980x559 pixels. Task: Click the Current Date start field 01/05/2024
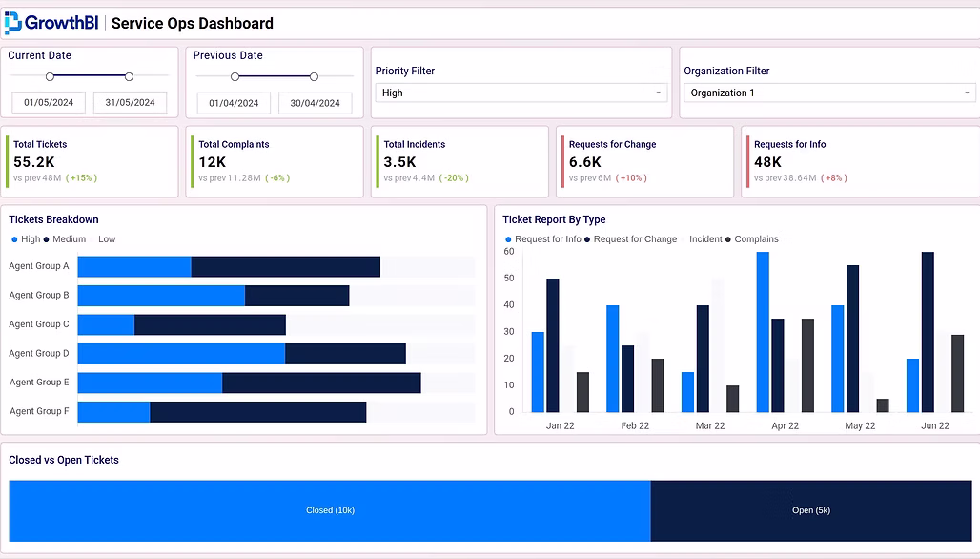tap(49, 102)
